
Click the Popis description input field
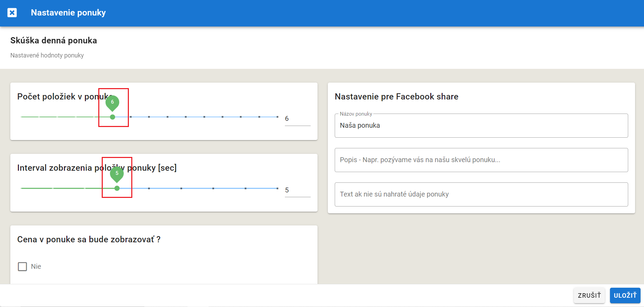[x=481, y=160]
